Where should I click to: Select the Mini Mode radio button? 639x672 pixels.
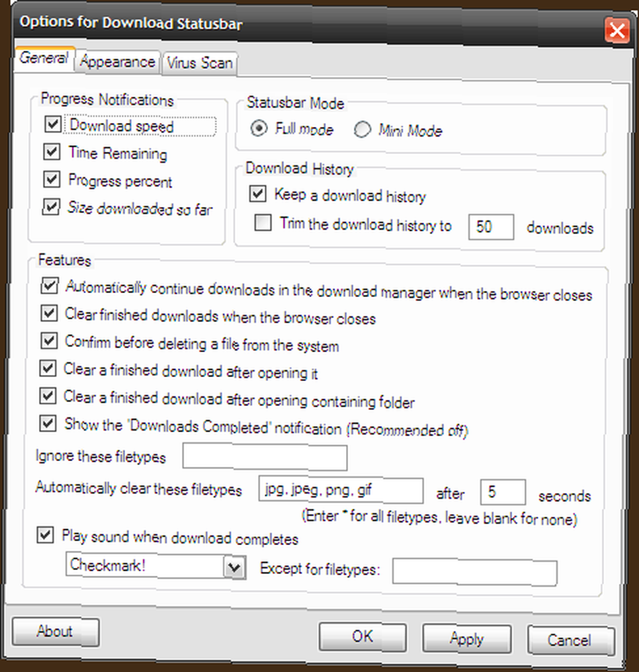point(362,130)
